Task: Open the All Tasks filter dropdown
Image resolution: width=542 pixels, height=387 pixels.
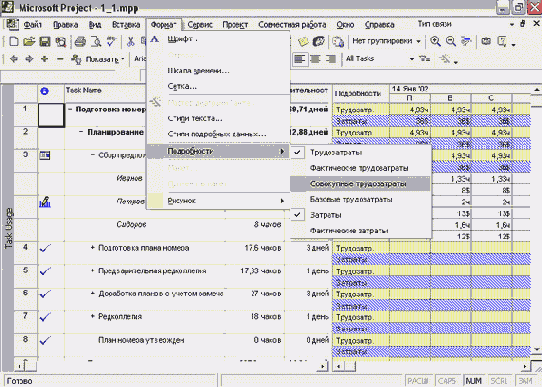Action: click(x=411, y=59)
